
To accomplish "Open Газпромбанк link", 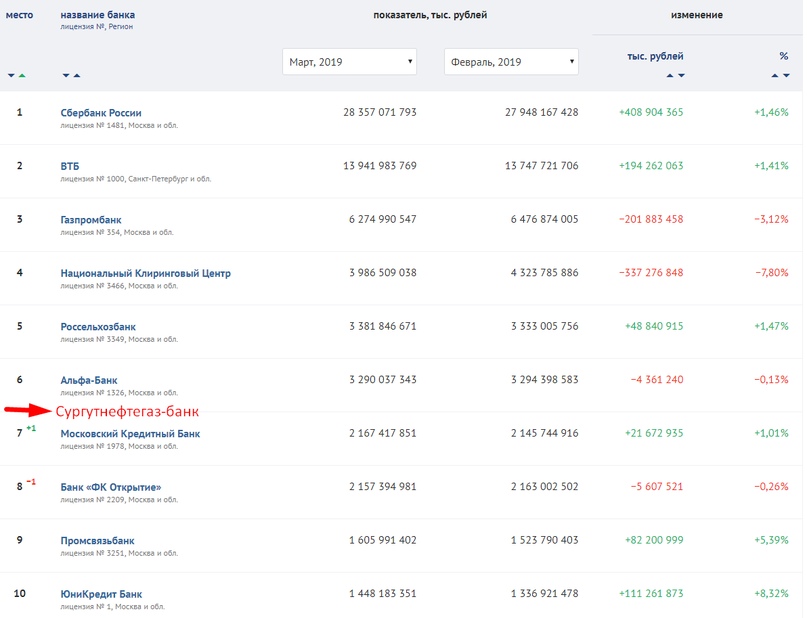I will click(x=91, y=220).
